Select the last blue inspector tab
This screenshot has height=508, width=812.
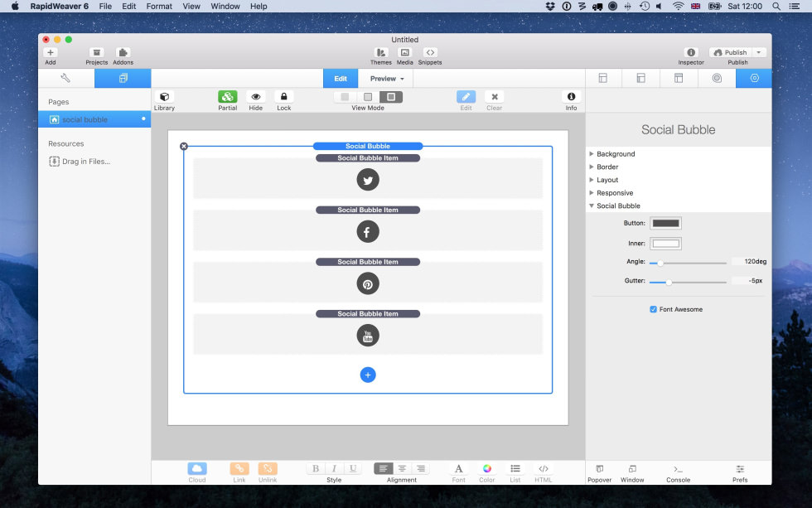tap(754, 78)
